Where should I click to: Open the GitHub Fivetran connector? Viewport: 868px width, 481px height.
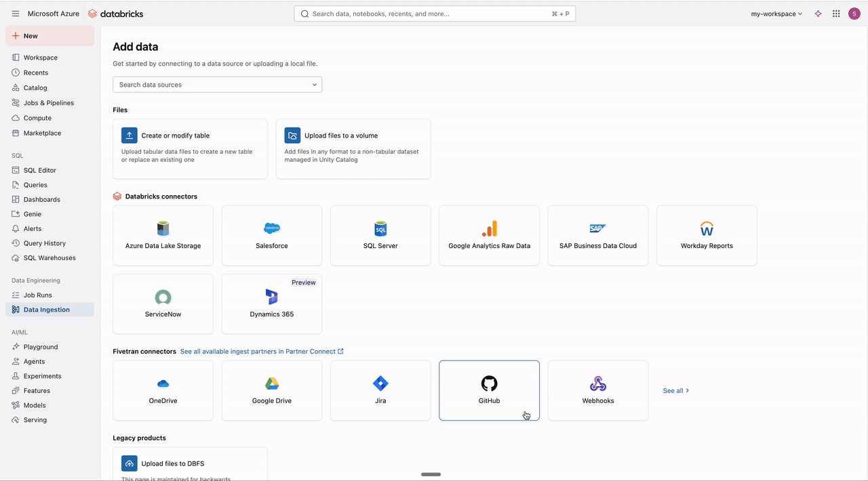tap(489, 390)
